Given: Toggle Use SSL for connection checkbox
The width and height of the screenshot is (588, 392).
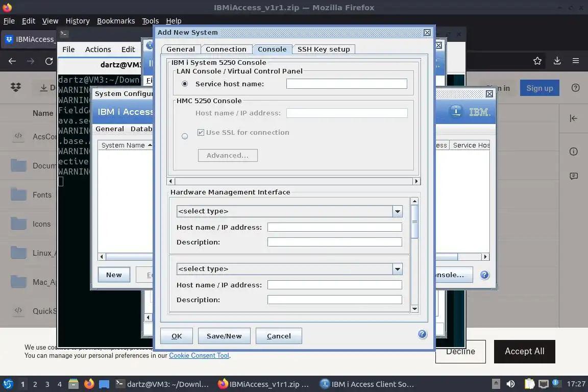Looking at the screenshot, I should tap(201, 132).
